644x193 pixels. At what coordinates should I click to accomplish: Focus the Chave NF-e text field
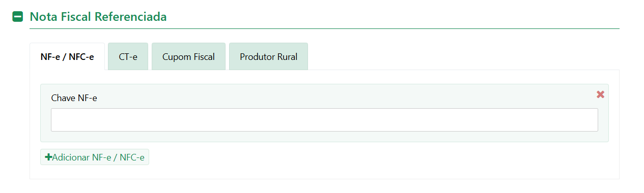[x=324, y=120]
